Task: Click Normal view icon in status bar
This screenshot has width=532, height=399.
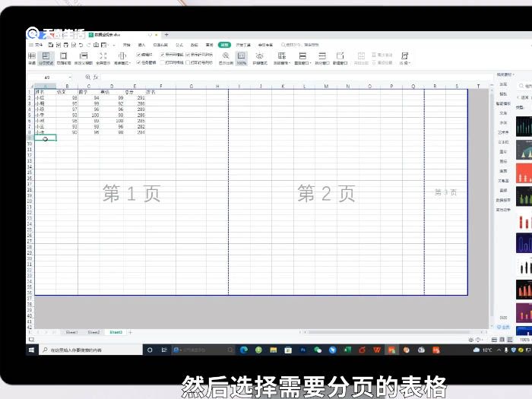Action: point(494,340)
